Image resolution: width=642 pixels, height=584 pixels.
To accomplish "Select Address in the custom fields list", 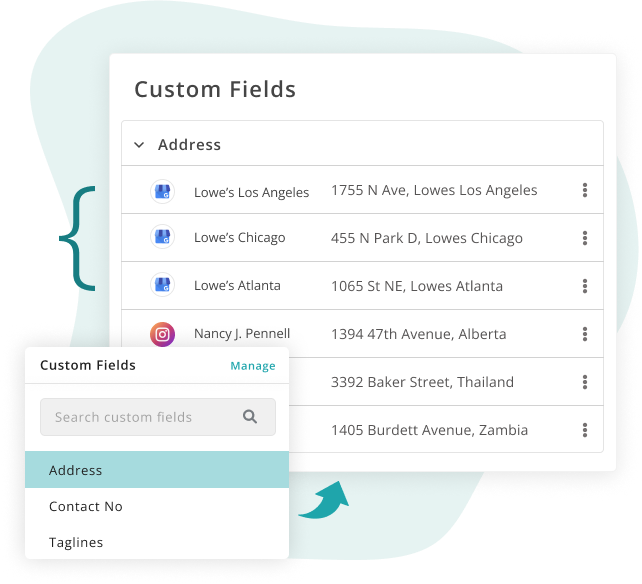I will tap(157, 470).
